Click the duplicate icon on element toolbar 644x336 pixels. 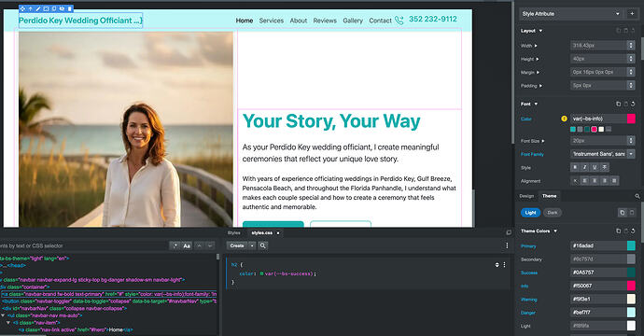[54, 8]
